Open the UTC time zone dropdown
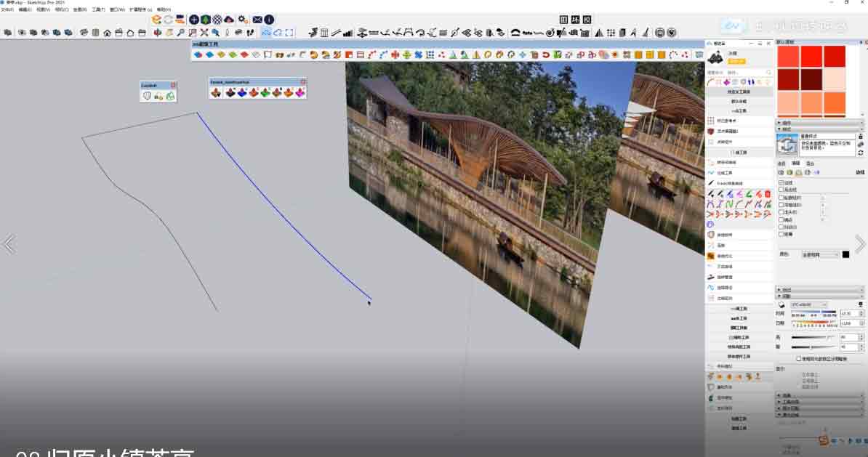868x457 pixels. pyautogui.click(x=808, y=304)
